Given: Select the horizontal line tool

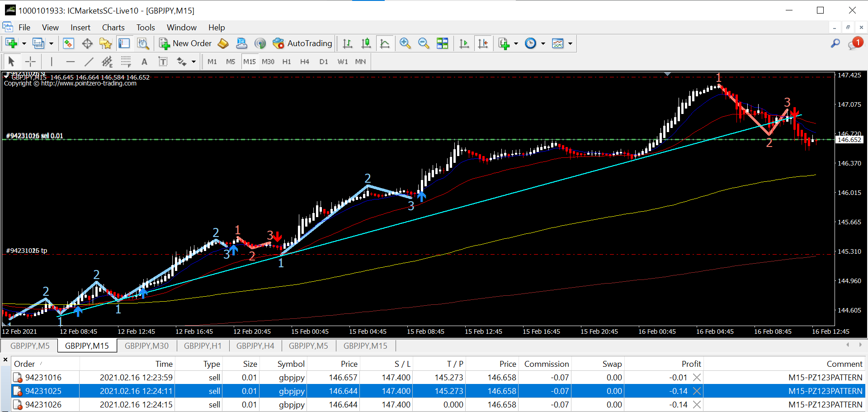Looking at the screenshot, I should point(70,62).
